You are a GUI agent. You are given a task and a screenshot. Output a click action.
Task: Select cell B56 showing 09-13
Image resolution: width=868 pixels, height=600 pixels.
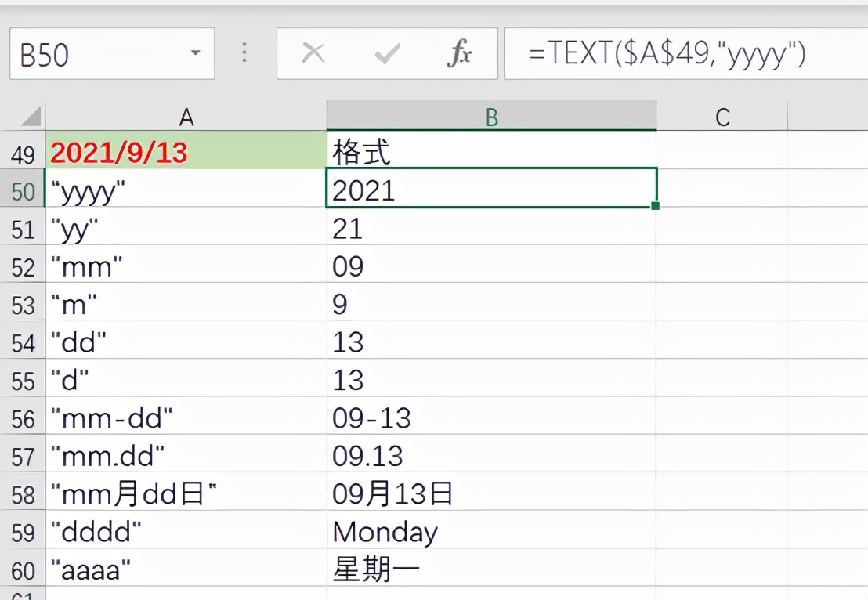pyautogui.click(x=491, y=417)
